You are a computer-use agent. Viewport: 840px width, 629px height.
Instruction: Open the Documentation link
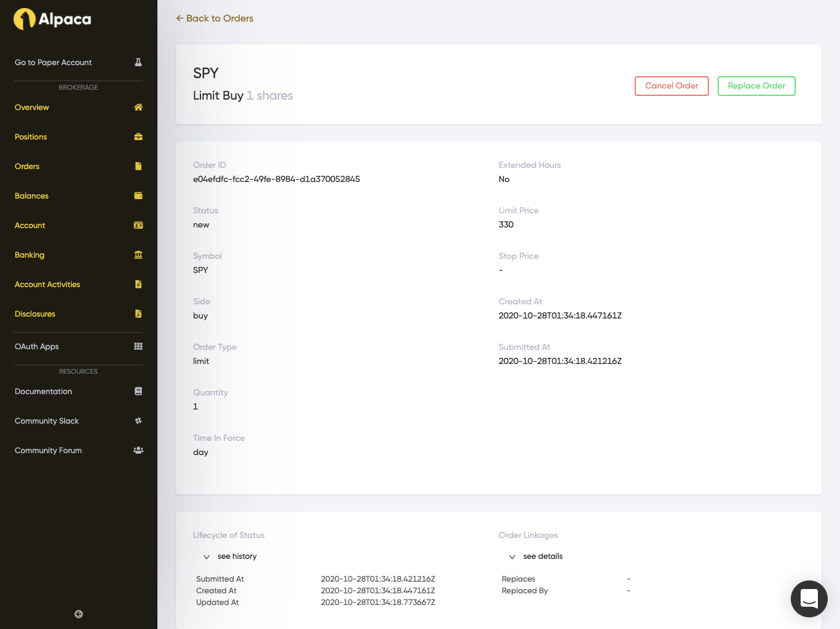[x=43, y=392]
